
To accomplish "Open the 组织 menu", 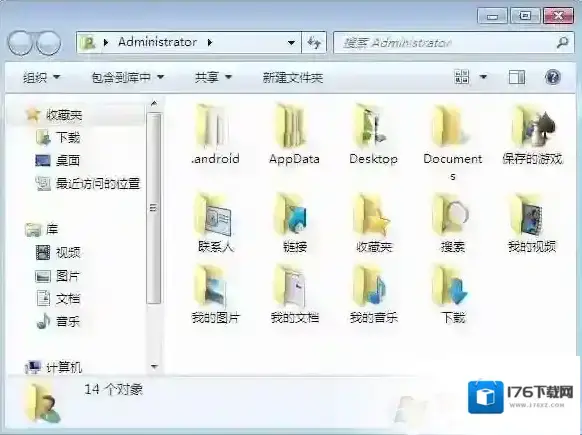I will click(x=41, y=78).
